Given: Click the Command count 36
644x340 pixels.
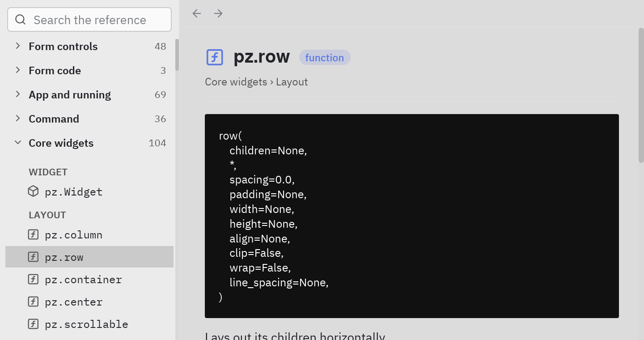Looking at the screenshot, I should pos(160,119).
